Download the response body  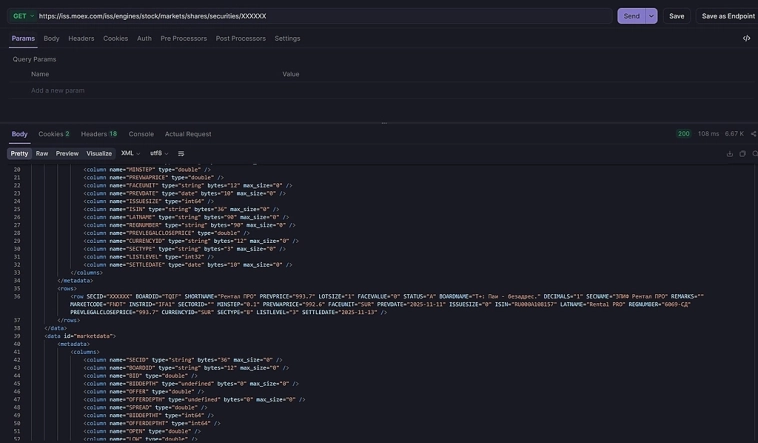click(x=730, y=154)
